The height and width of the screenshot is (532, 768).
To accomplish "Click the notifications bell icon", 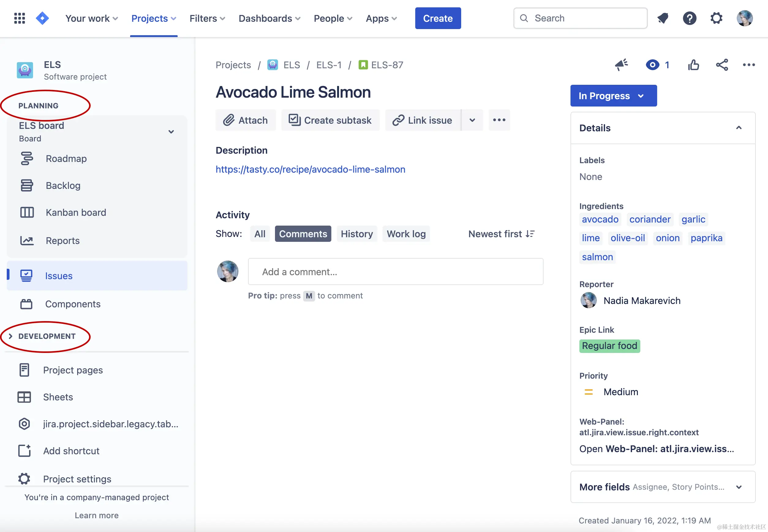I will tap(663, 18).
